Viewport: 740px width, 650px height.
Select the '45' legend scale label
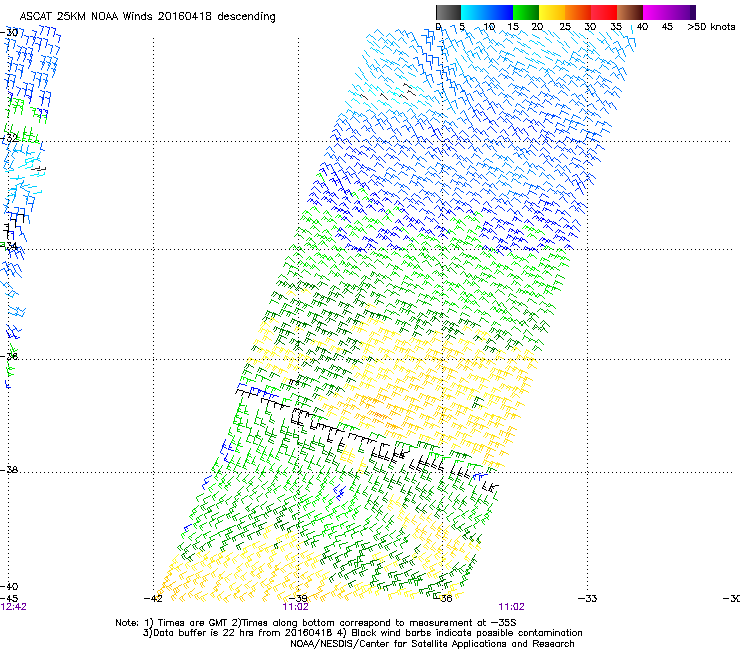click(x=667, y=27)
